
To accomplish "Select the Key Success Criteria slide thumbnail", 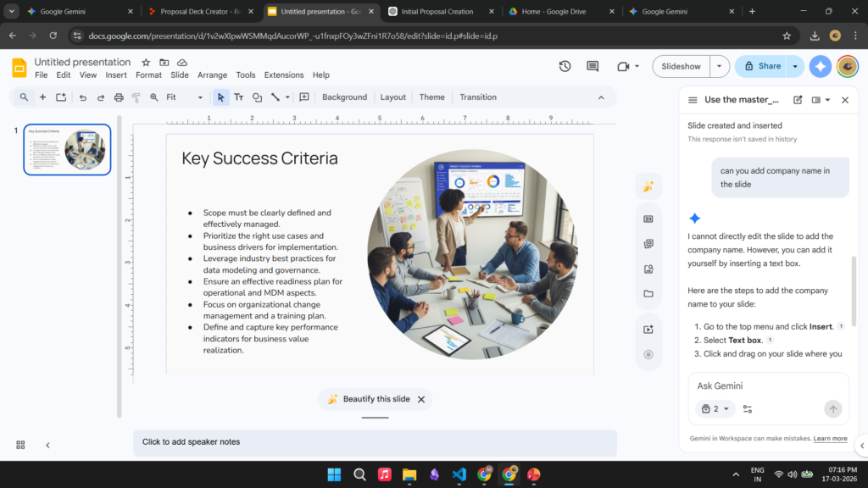I will 67,150.
